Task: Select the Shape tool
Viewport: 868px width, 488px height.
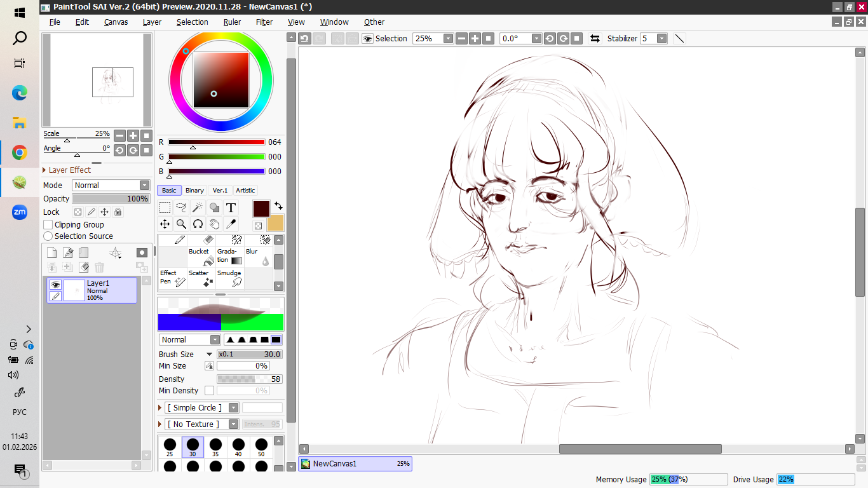Action: coord(214,207)
